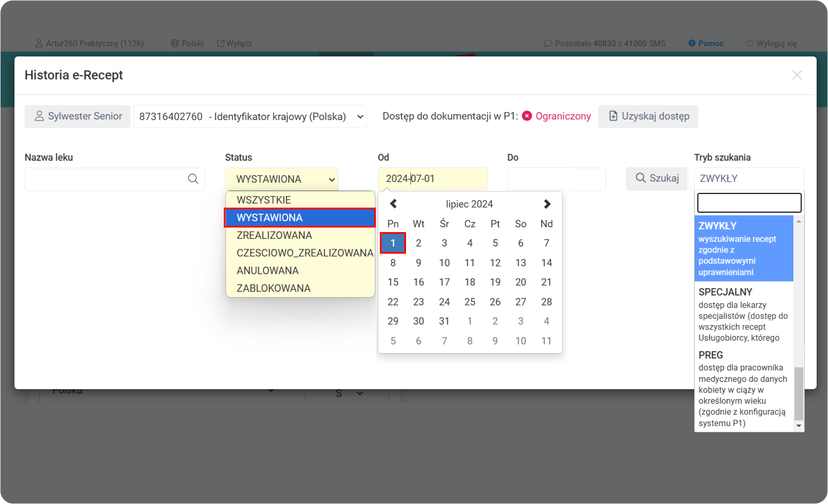Close the Historia e-Recept dialog
The image size is (828, 504).
pos(797,75)
